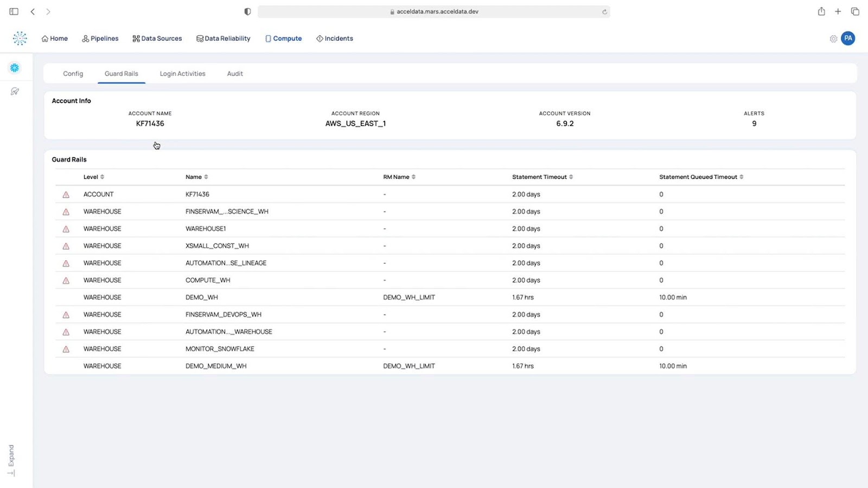Click warning icon for COMPUTE_WH row
The width and height of the screenshot is (868, 488).
coord(66,281)
